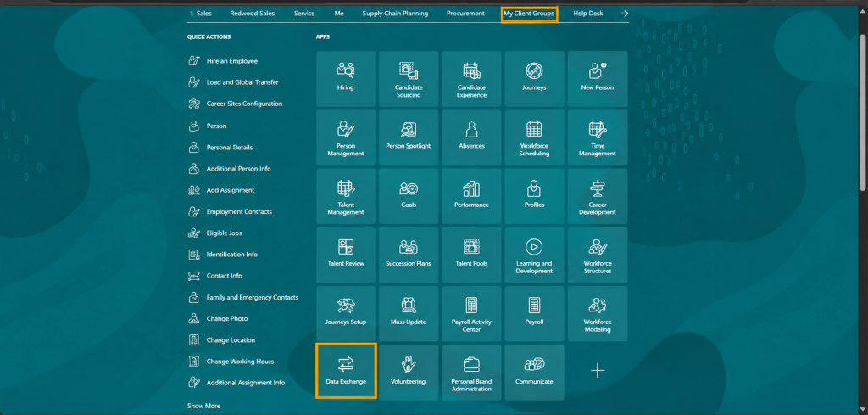Image resolution: width=868 pixels, height=415 pixels.
Task: Open the New Person tile
Action: [598, 79]
